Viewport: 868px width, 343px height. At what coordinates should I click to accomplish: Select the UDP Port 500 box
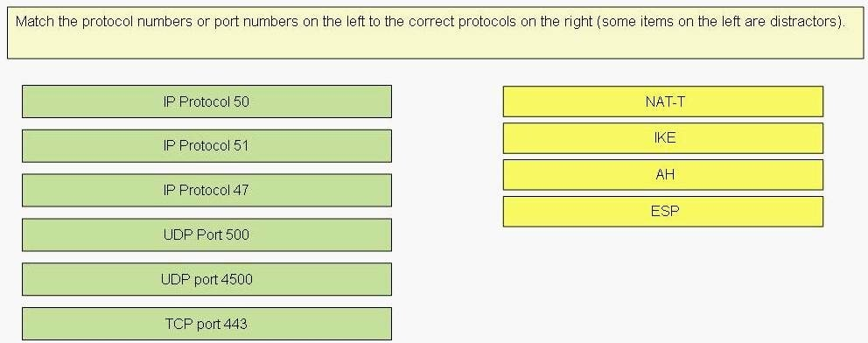(x=206, y=234)
